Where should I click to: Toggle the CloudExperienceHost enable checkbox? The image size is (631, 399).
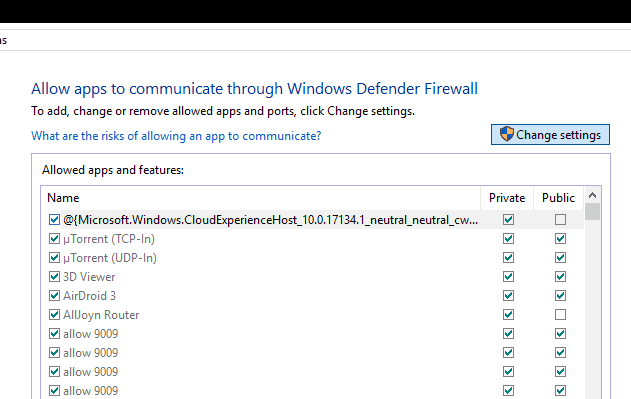tap(54, 219)
